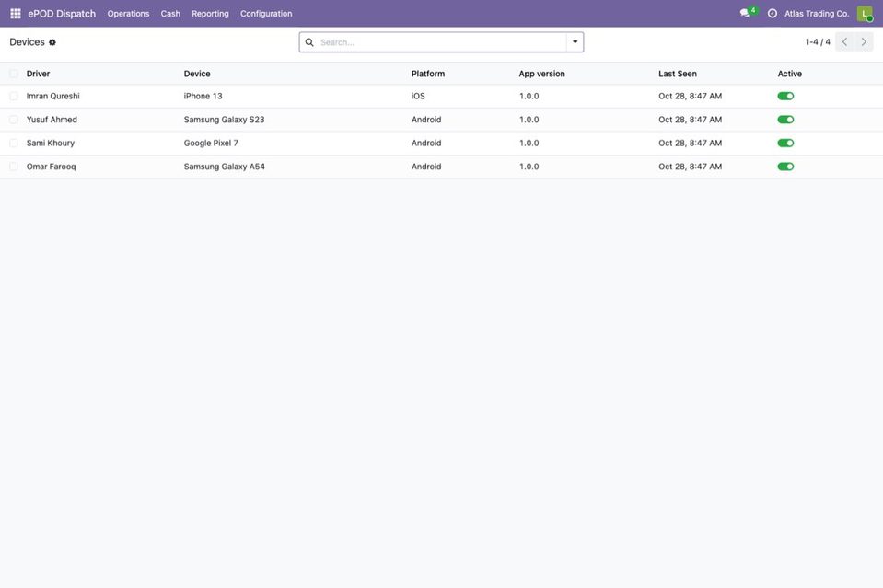Sort the list by Active column
The width and height of the screenshot is (883, 588).
pos(789,74)
